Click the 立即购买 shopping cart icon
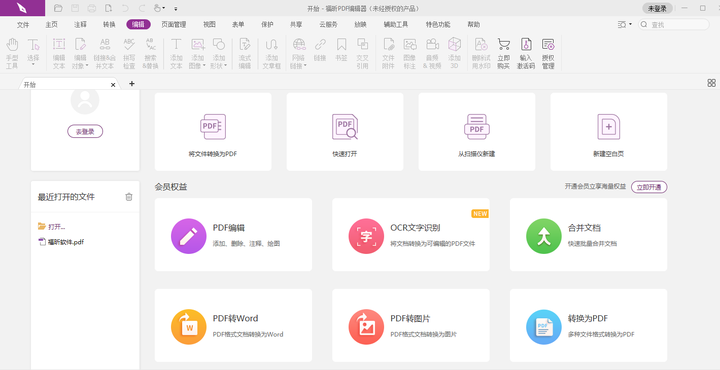This screenshot has height=370, width=720. (x=504, y=45)
